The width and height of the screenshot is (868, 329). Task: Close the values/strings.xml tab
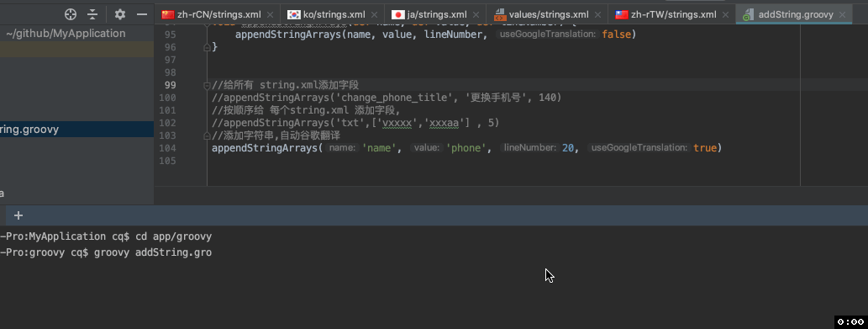(598, 15)
